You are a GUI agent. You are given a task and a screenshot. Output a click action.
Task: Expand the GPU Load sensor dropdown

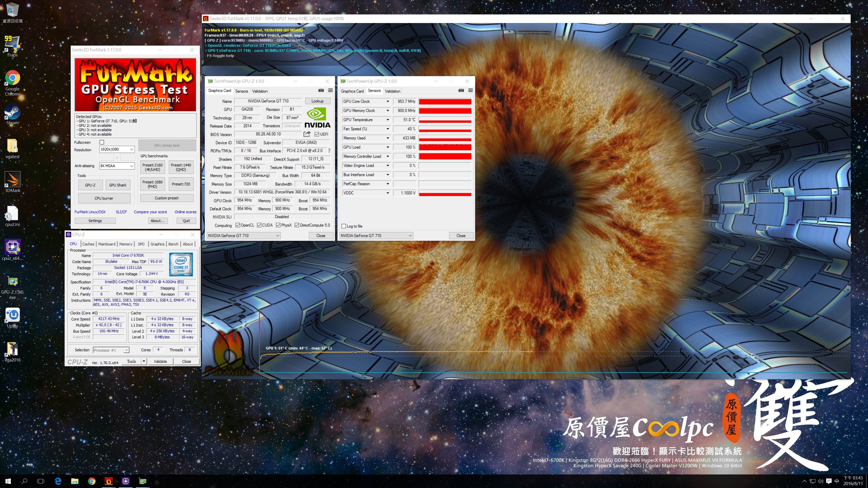click(388, 147)
